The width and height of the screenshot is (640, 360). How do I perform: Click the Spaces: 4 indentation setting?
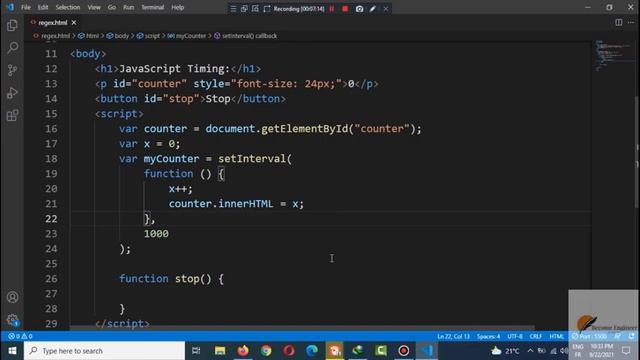point(488,336)
